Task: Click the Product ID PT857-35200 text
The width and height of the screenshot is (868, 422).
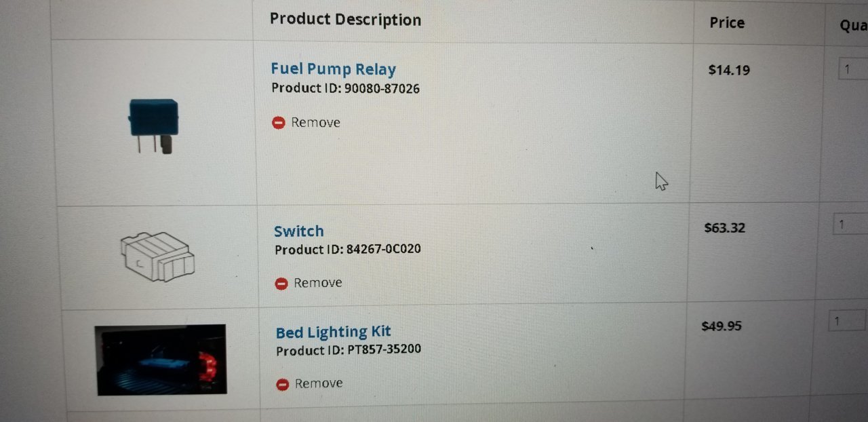Action: click(349, 351)
